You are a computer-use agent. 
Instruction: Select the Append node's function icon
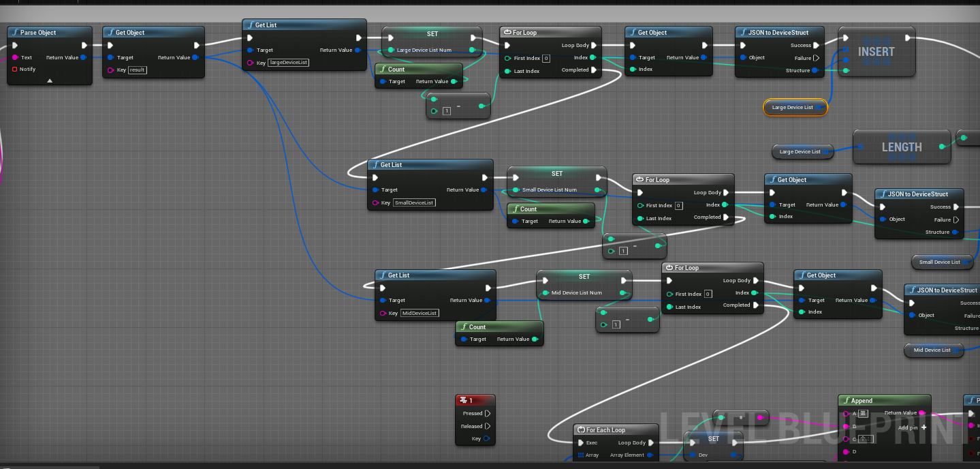tap(847, 400)
